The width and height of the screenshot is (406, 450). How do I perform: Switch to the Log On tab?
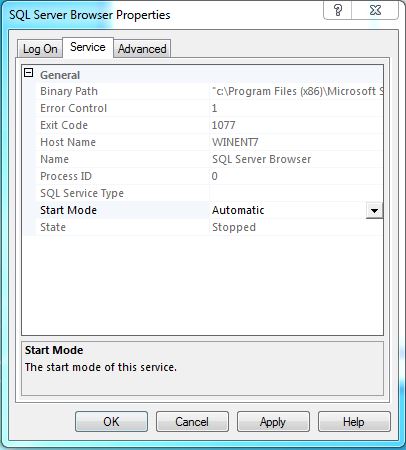(40, 49)
